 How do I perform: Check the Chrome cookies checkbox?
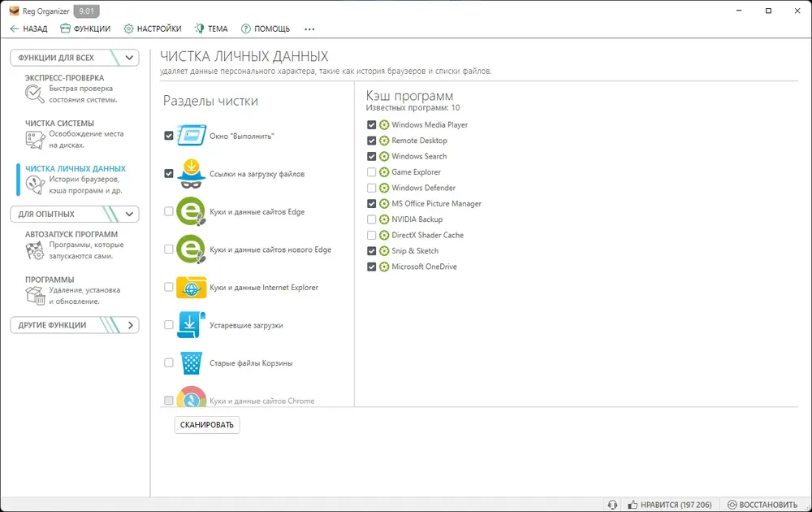pos(169,400)
